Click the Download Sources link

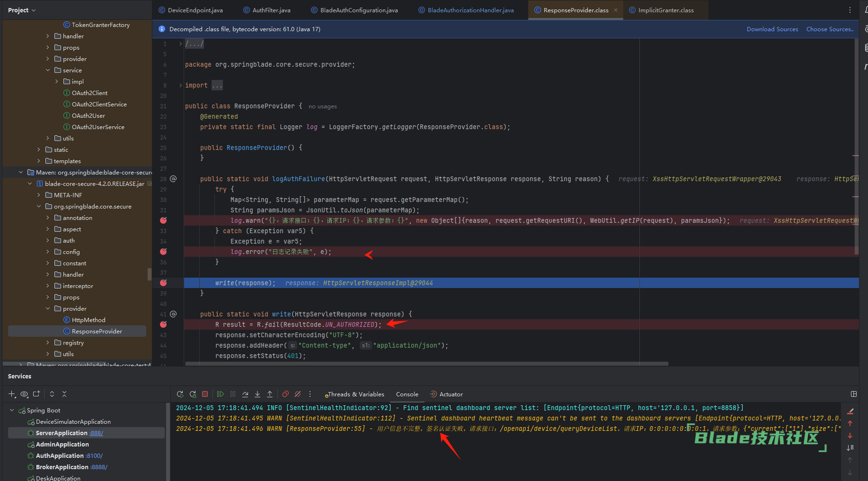pos(772,29)
